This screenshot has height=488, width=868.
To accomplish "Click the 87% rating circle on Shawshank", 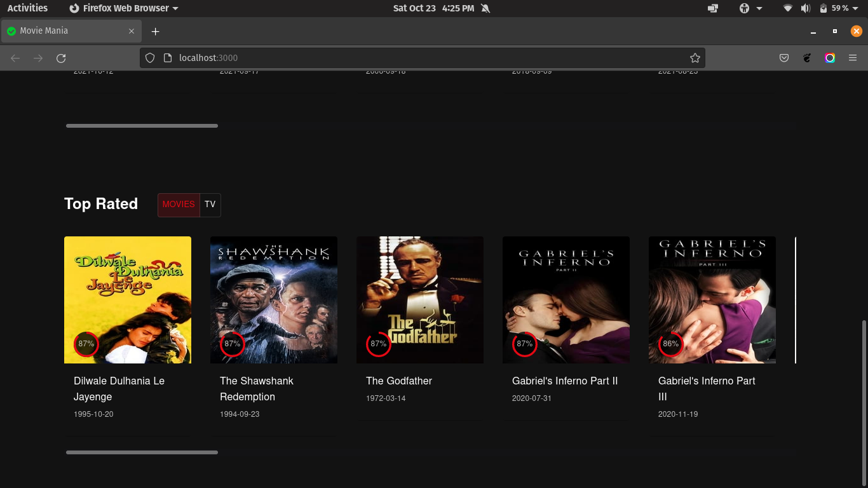I will click(x=233, y=344).
